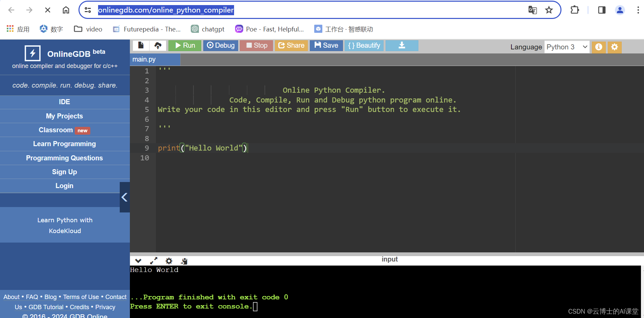Viewport: 644px width, 318px height.
Task: Open the Language selection dropdown
Action: (x=567, y=47)
